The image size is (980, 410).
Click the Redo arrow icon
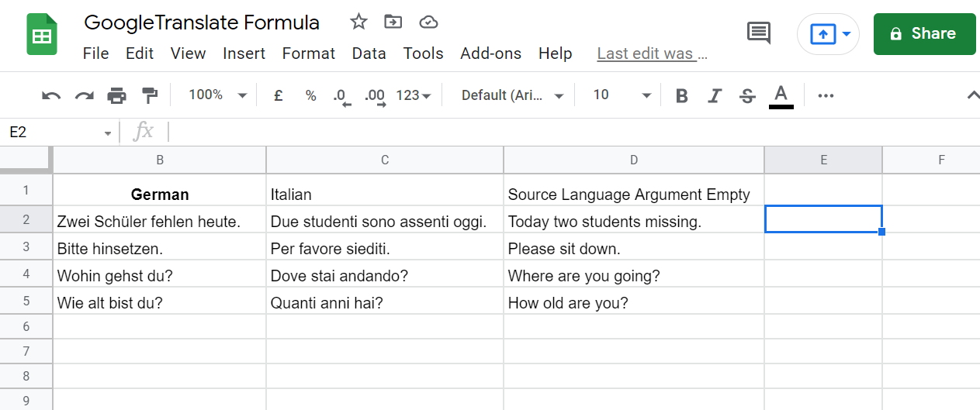[x=84, y=95]
